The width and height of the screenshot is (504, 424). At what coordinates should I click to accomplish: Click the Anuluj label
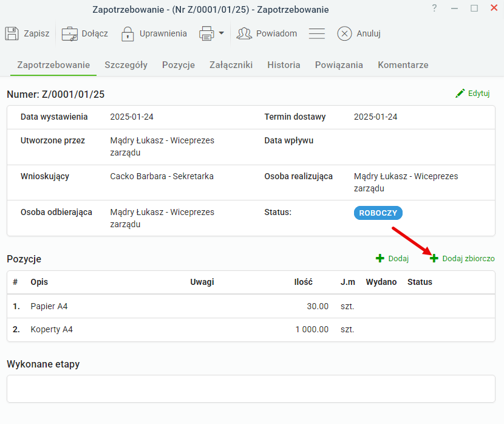[x=369, y=33]
